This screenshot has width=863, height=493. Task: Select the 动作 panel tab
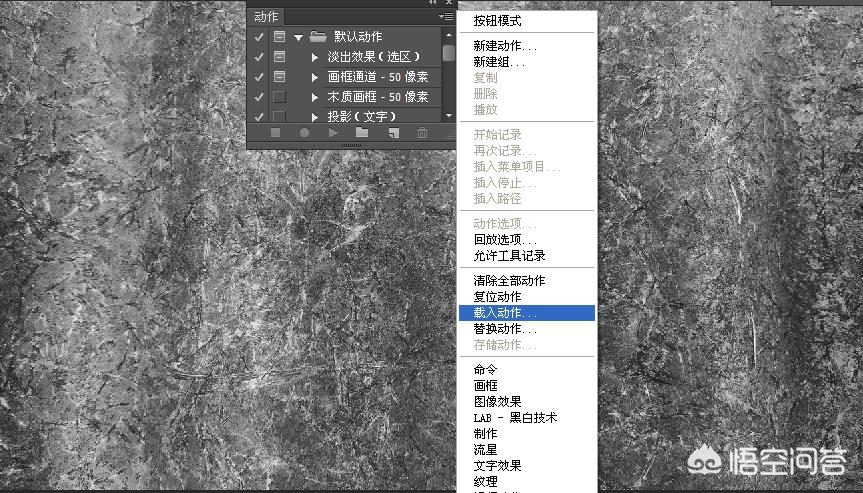[x=266, y=17]
